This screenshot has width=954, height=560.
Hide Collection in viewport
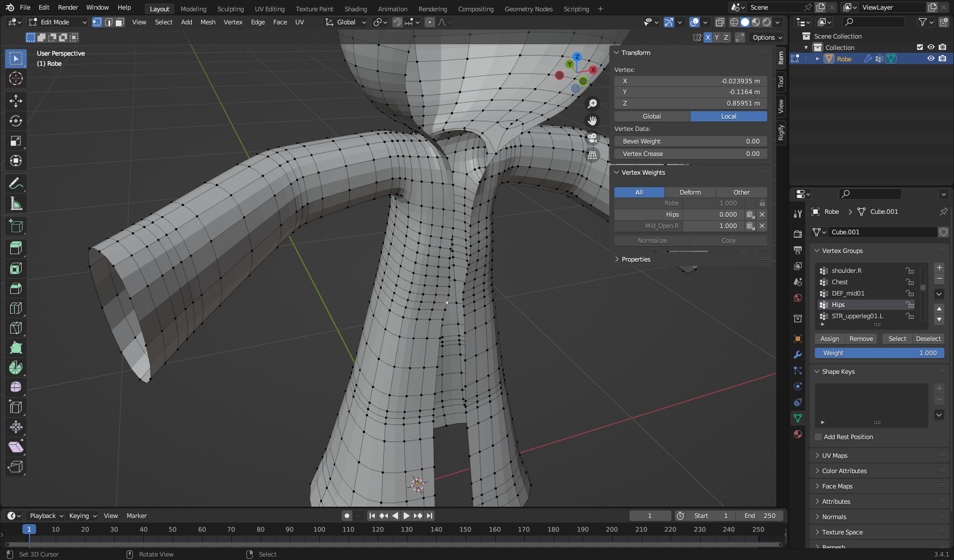931,47
